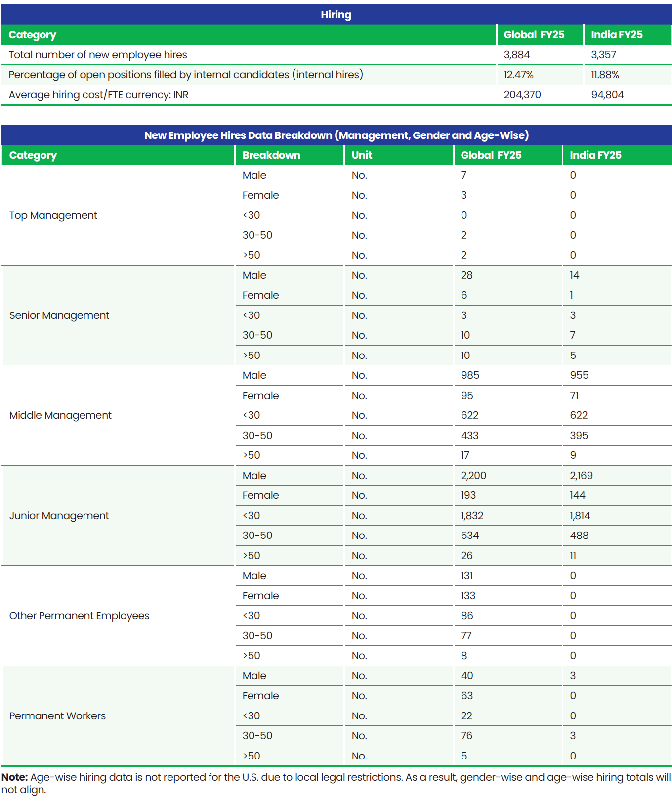
Task: Select Senior Management male global value 28
Action: coord(466,275)
